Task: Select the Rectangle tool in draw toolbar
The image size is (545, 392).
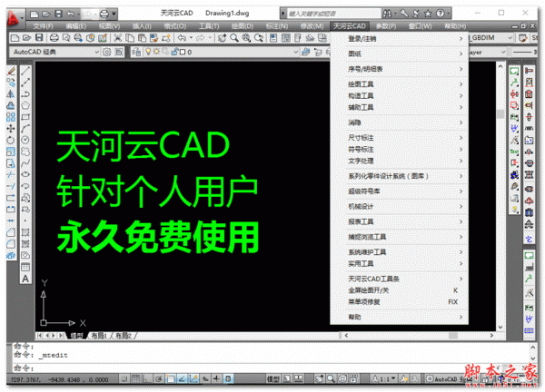Action: pyautogui.click(x=25, y=117)
